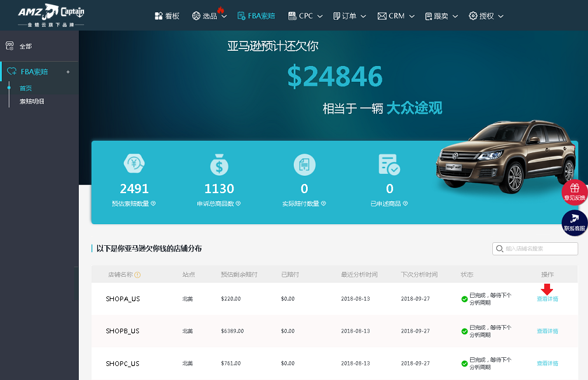Open 索赔明细 in the sidebar
The height and width of the screenshot is (380, 588).
pos(32,101)
